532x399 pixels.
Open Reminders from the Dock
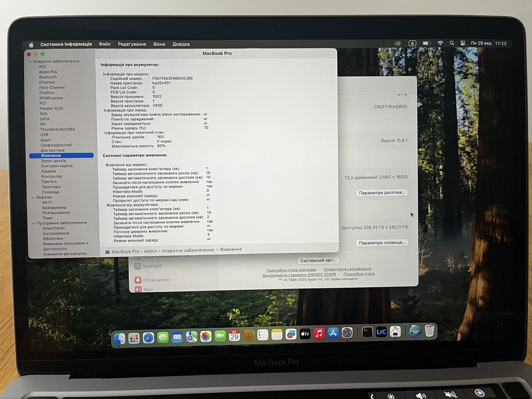[x=263, y=335]
